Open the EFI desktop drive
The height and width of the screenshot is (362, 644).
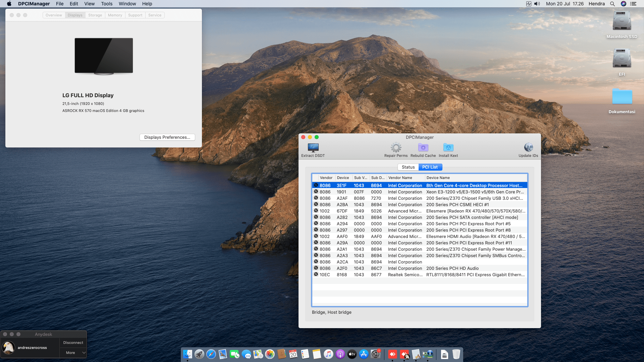coord(622,62)
